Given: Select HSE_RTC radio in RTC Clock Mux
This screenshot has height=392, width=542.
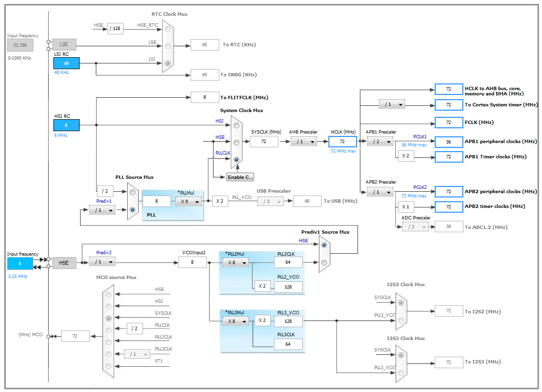Looking at the screenshot, I should point(168,30).
